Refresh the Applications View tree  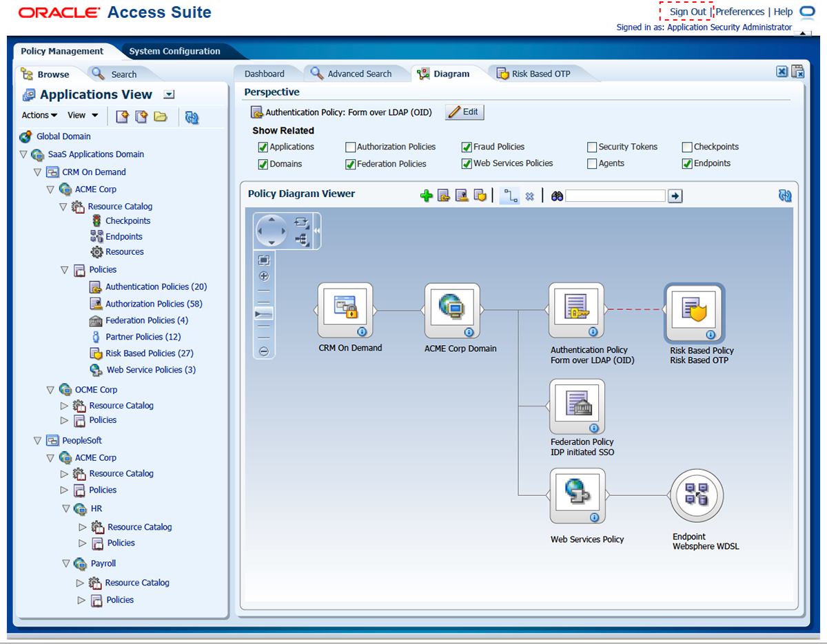pyautogui.click(x=192, y=116)
